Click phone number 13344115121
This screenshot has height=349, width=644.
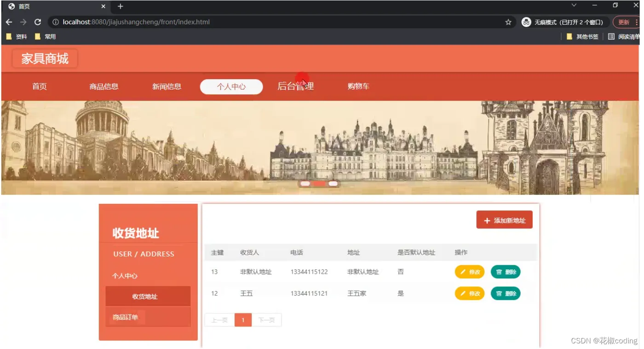pyautogui.click(x=309, y=293)
